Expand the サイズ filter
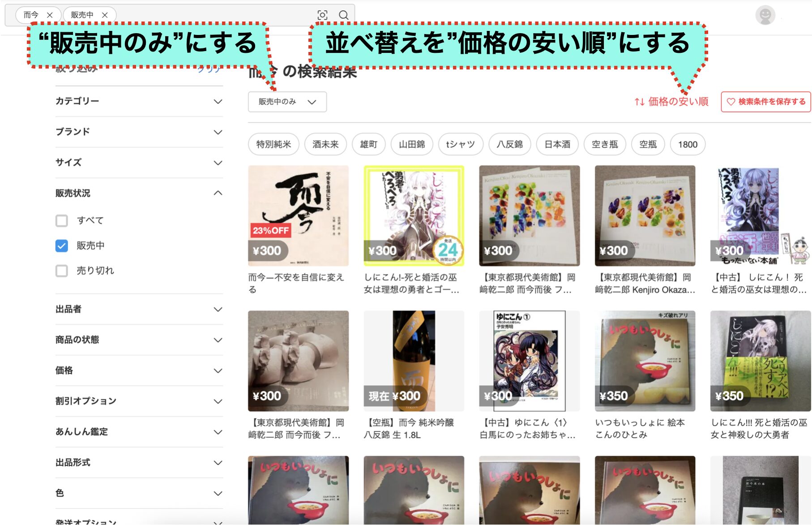Image resolution: width=812 pixels, height=525 pixels. 139,163
